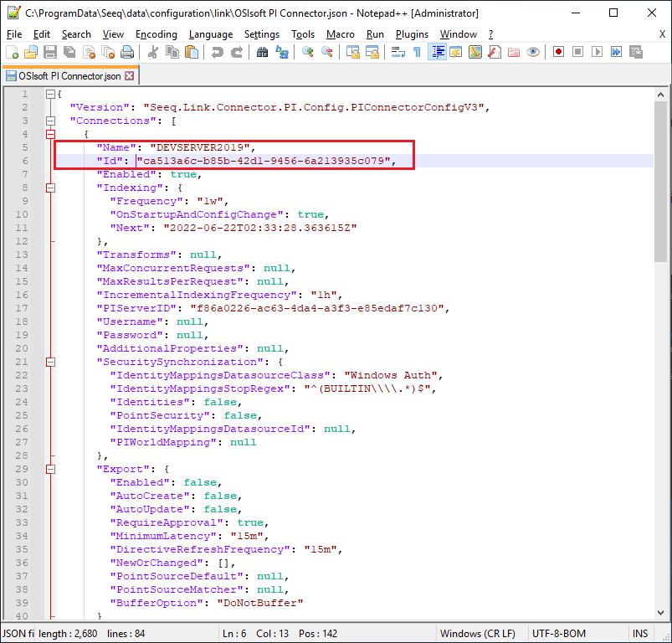Screen dimensions: 672x643
Task: Play back the recorded macro icon
Action: 597,52
